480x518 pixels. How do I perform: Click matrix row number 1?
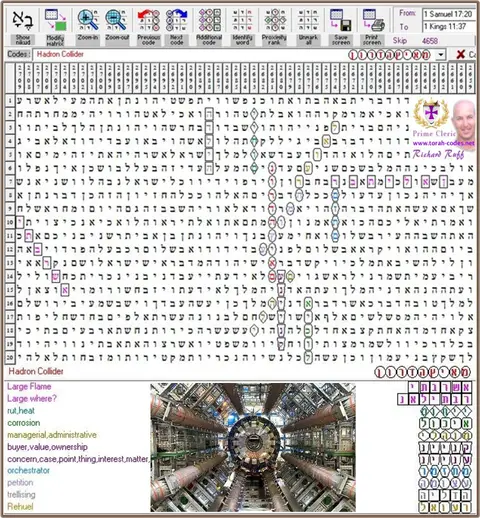pos(10,100)
